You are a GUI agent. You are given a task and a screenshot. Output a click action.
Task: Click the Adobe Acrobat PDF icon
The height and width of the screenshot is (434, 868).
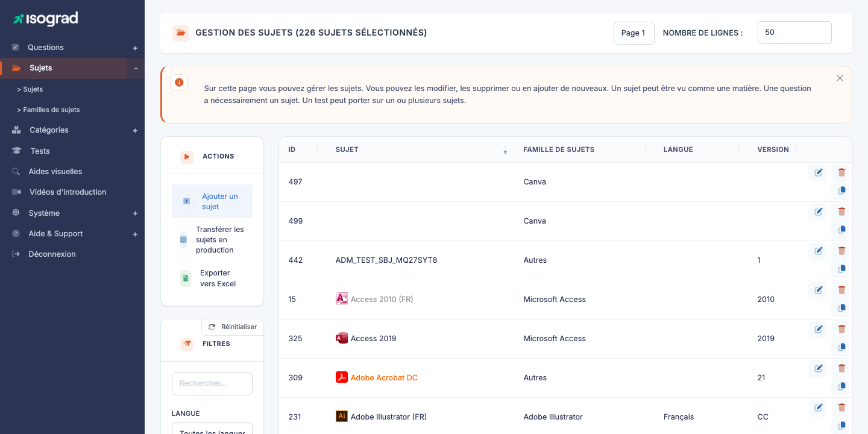coord(342,377)
